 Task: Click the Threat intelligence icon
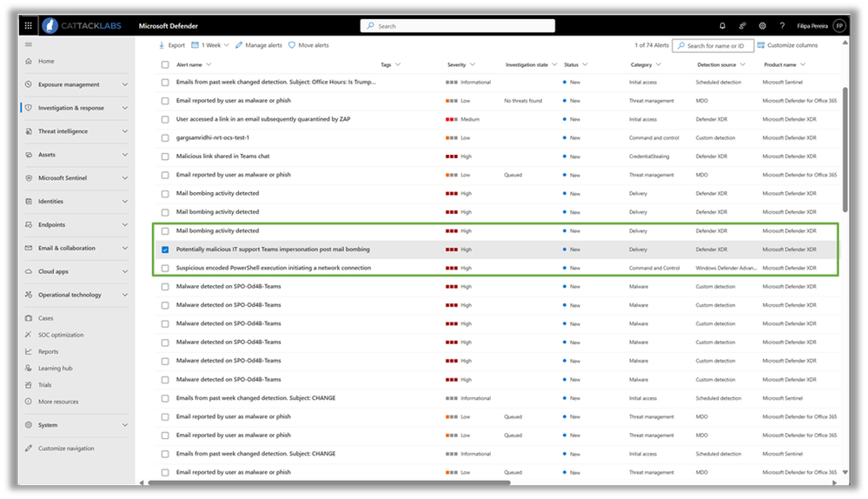[28, 131]
